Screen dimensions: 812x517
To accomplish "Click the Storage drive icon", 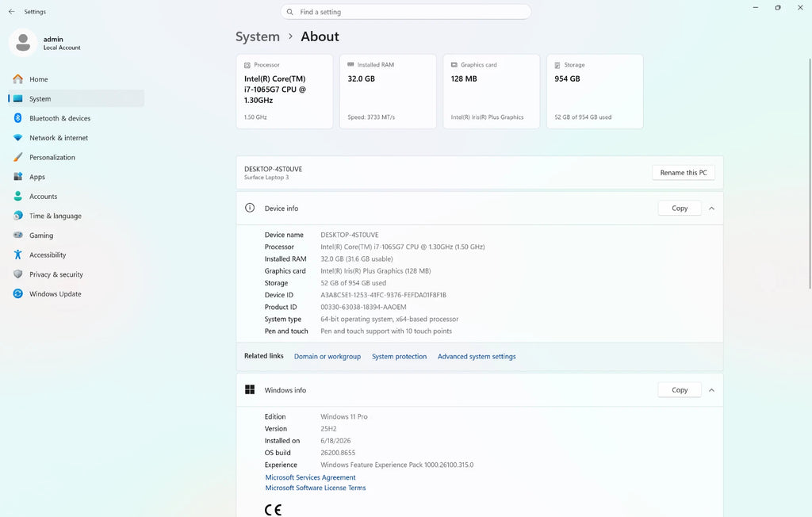I will 557,65.
